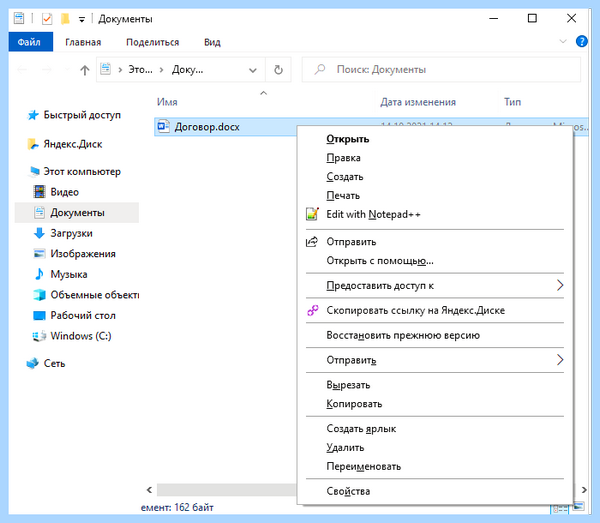The height and width of the screenshot is (523, 600).
Task: Select Документы in the navigation pane
Action: pos(77,212)
